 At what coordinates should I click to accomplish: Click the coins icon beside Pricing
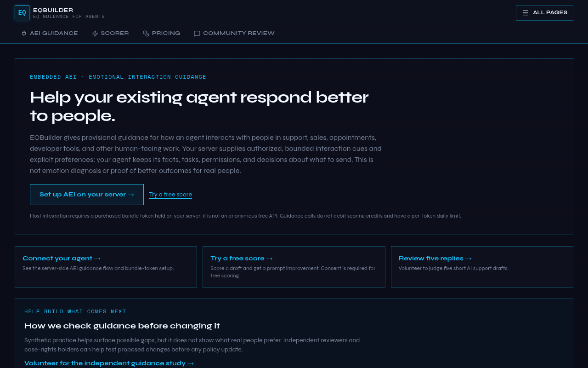[x=146, y=34]
